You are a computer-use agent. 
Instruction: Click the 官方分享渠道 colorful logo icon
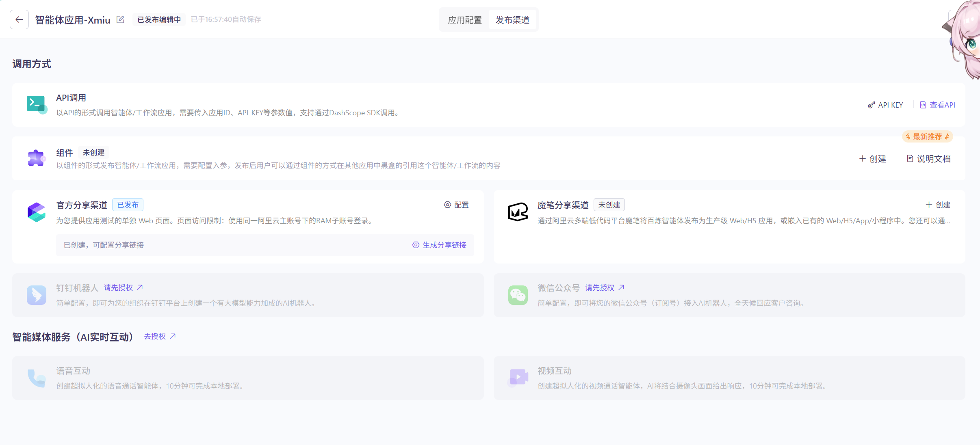tap(36, 212)
